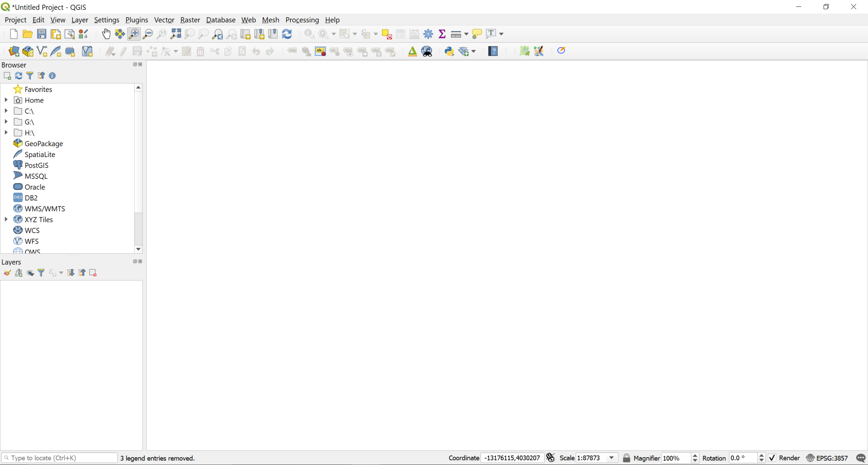Expand the Home tree item

click(x=6, y=100)
